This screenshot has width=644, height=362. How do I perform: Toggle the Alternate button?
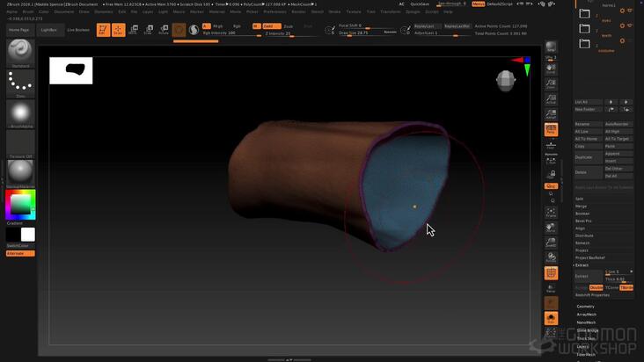[x=20, y=253]
